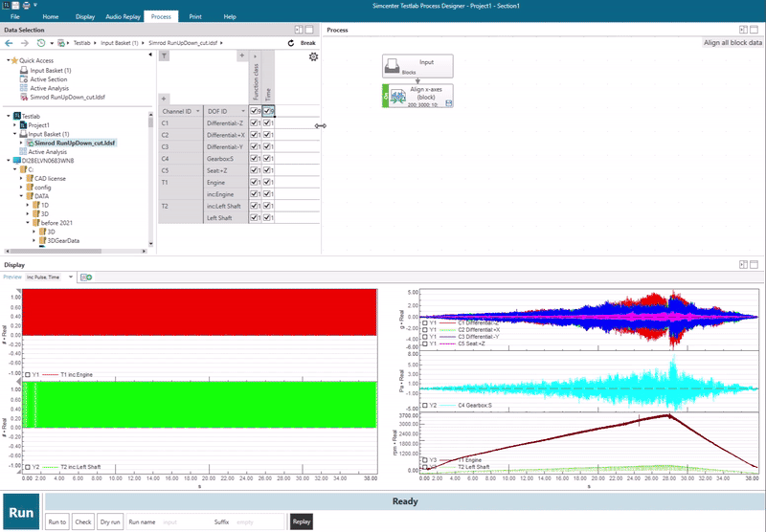Open the File menu

click(15, 16)
